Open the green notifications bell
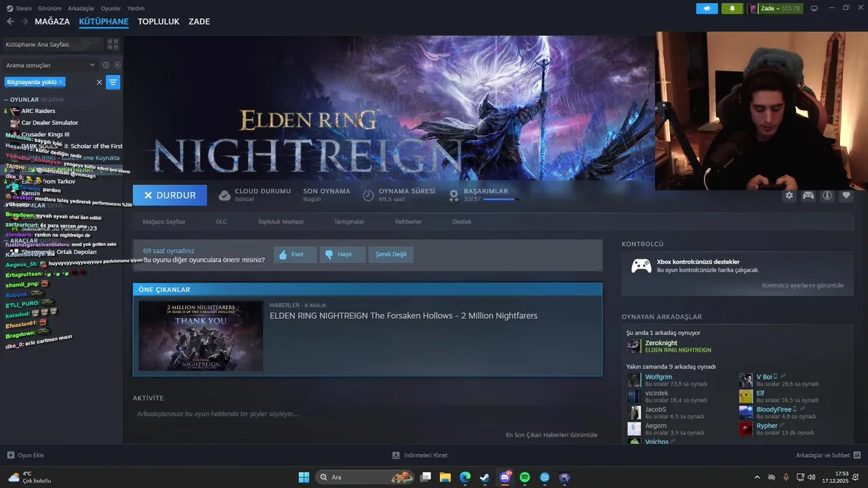Screen dimensions: 868x488 click(x=732, y=9)
